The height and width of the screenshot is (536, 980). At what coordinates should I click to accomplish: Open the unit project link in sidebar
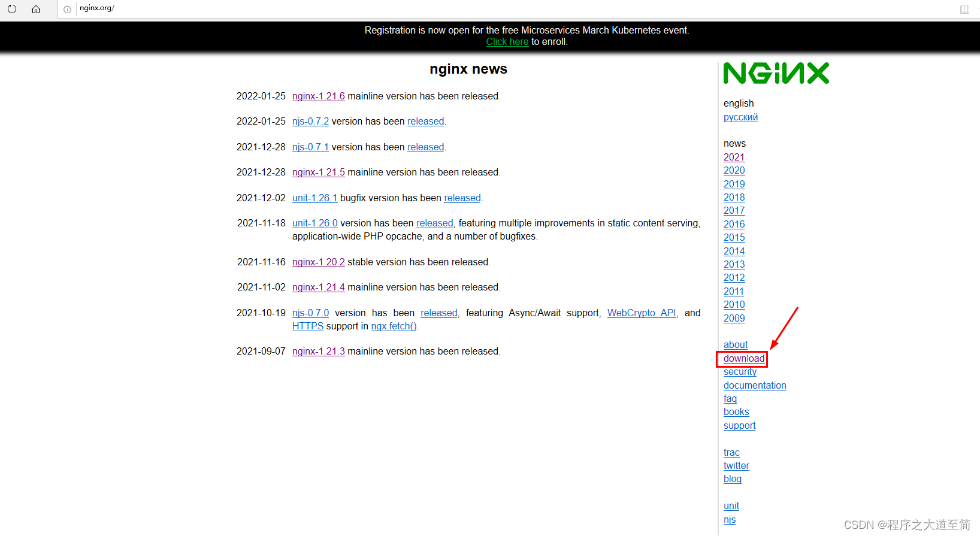pos(731,506)
